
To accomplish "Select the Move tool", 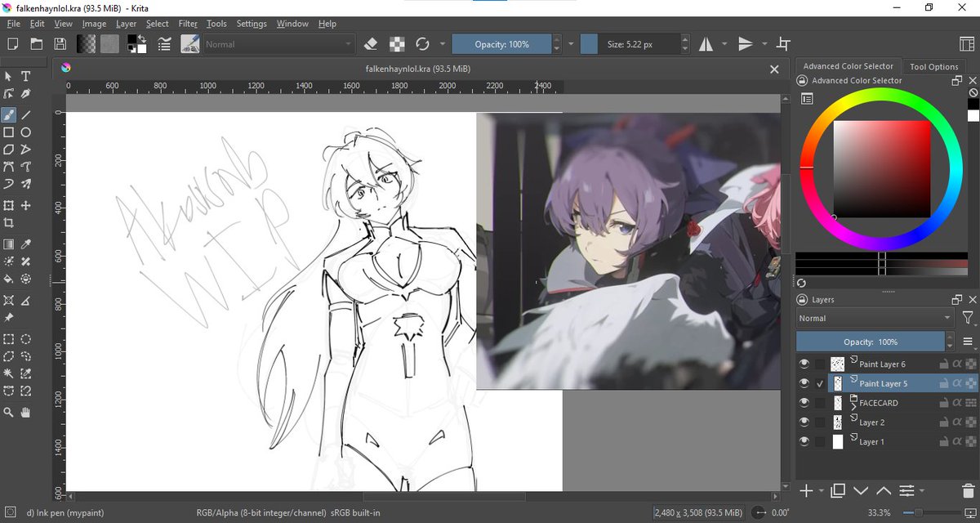I will (25, 205).
